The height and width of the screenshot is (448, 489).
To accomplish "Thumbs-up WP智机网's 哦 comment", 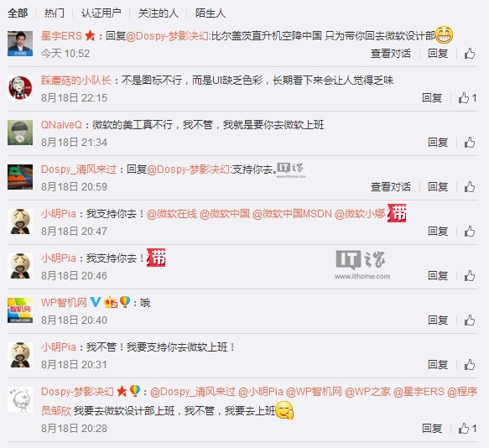I will tap(470, 320).
